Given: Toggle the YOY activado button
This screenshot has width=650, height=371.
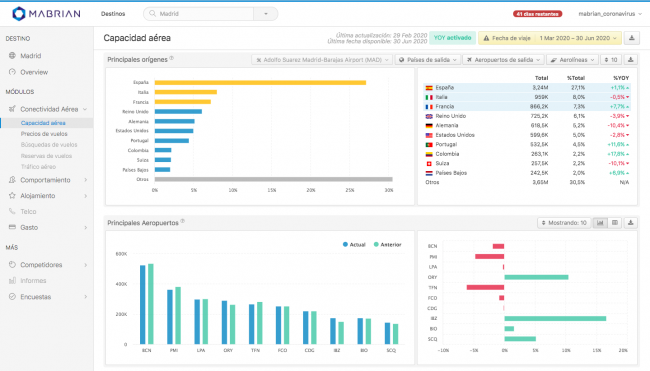Looking at the screenshot, I should click(452, 38).
